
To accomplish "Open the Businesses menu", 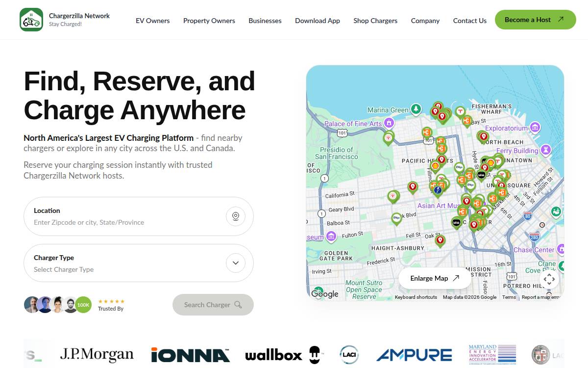I will pos(265,21).
